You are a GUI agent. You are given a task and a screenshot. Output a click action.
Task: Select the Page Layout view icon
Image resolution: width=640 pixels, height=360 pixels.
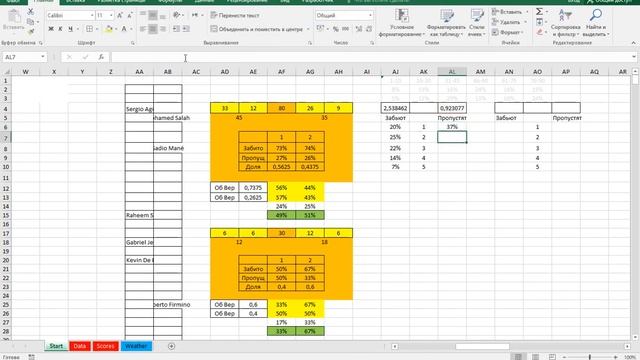[535, 357]
